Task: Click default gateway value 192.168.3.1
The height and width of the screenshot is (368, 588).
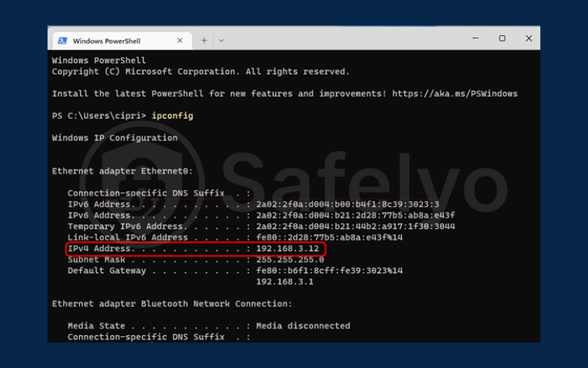Action: tap(285, 282)
